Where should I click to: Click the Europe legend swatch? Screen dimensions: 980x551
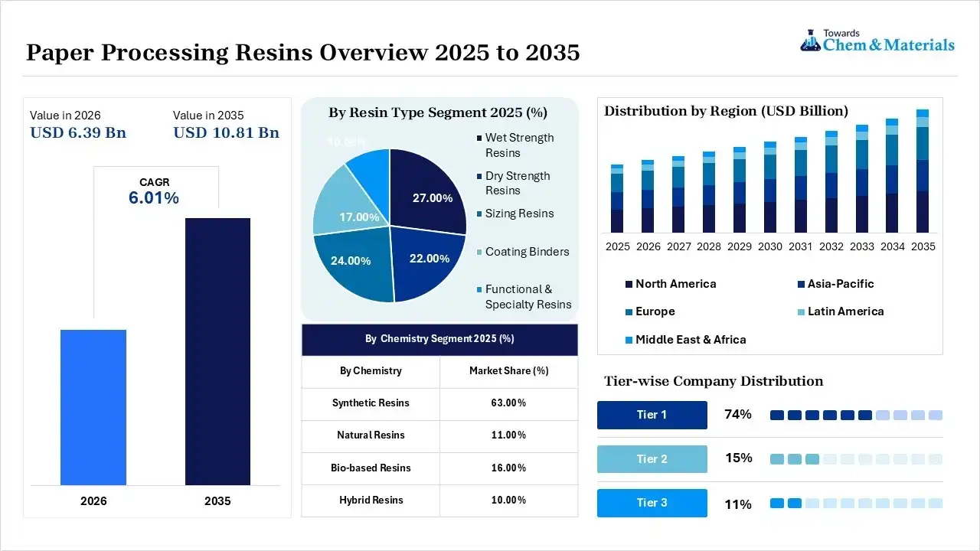pos(629,311)
